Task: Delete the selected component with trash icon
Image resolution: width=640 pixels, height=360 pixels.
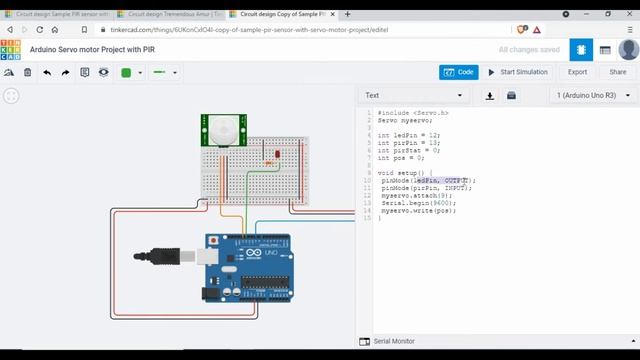Action: tap(27, 73)
